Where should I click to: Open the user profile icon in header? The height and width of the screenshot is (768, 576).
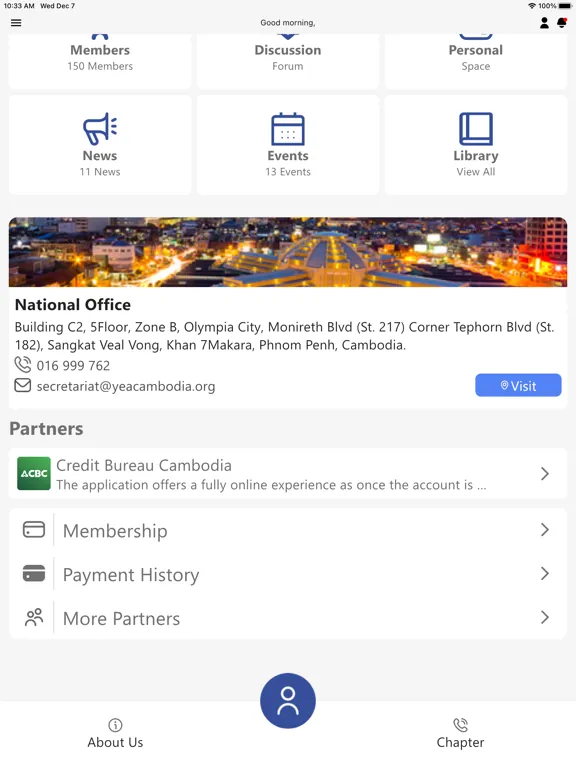point(544,23)
